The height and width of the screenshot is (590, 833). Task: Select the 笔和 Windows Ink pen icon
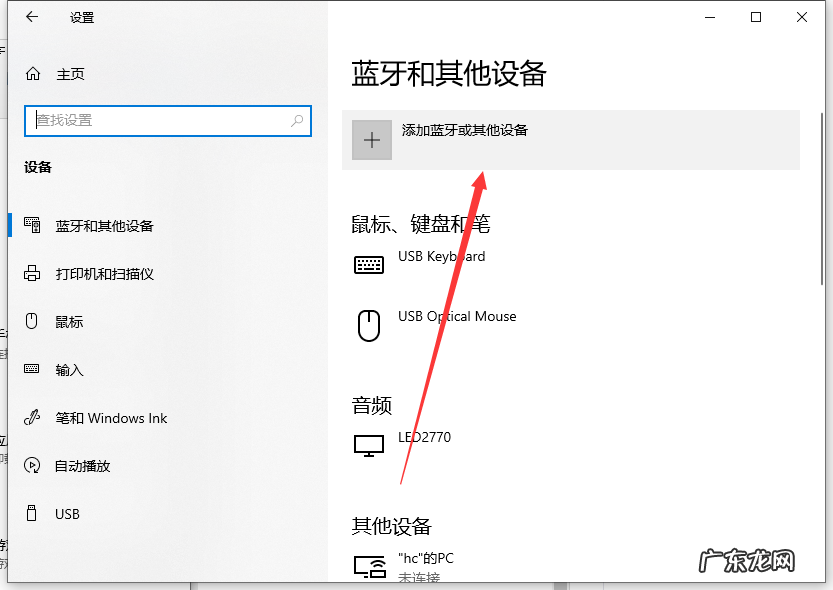click(x=32, y=417)
